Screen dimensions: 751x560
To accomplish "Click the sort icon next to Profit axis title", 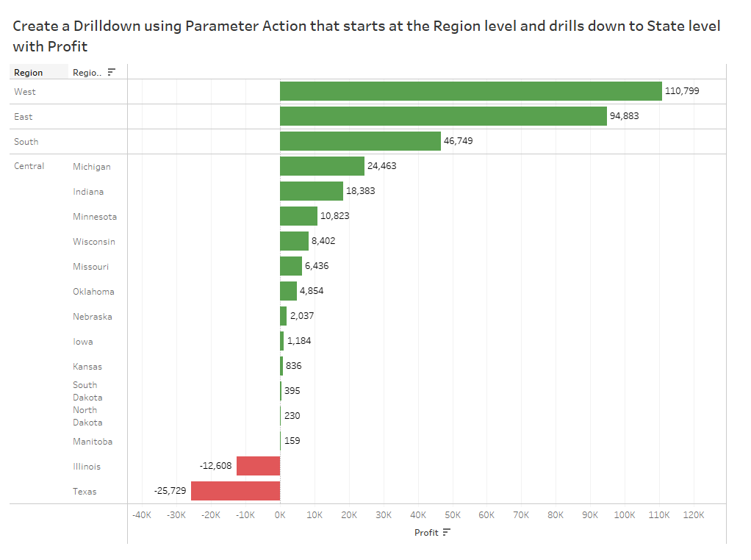I will click(x=446, y=532).
